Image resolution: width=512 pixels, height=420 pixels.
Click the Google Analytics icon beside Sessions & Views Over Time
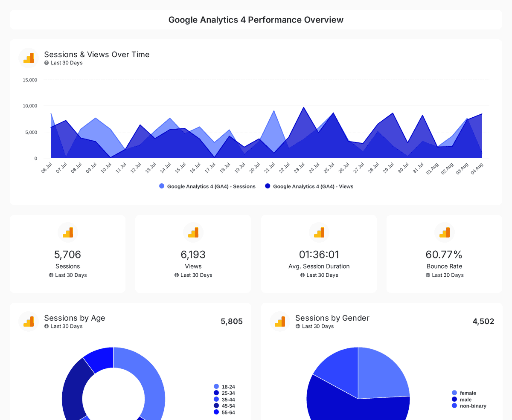tap(29, 58)
